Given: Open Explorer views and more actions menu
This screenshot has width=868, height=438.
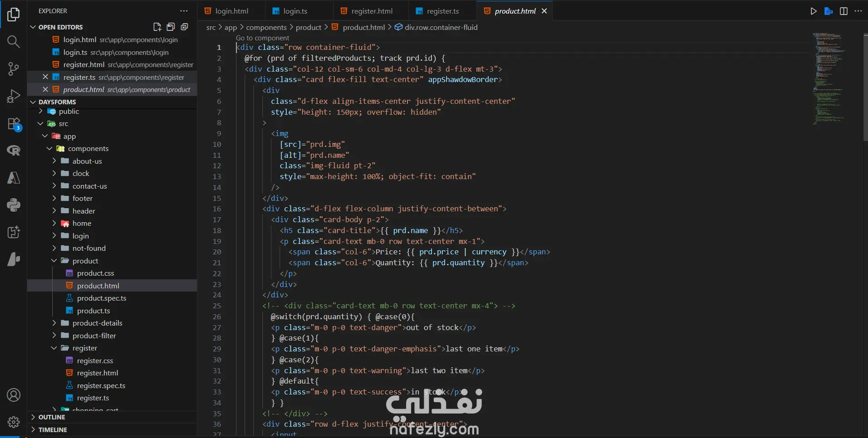Looking at the screenshot, I should [184, 11].
